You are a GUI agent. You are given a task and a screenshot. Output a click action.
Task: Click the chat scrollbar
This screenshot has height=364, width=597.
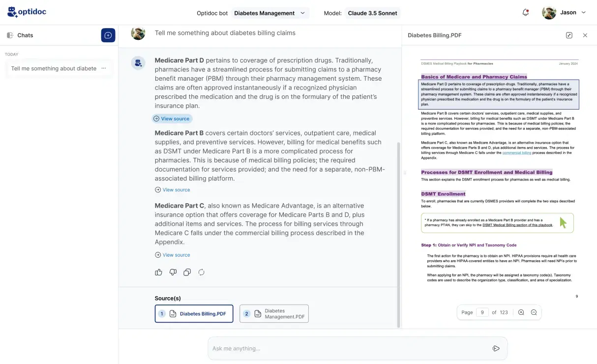(x=398, y=235)
